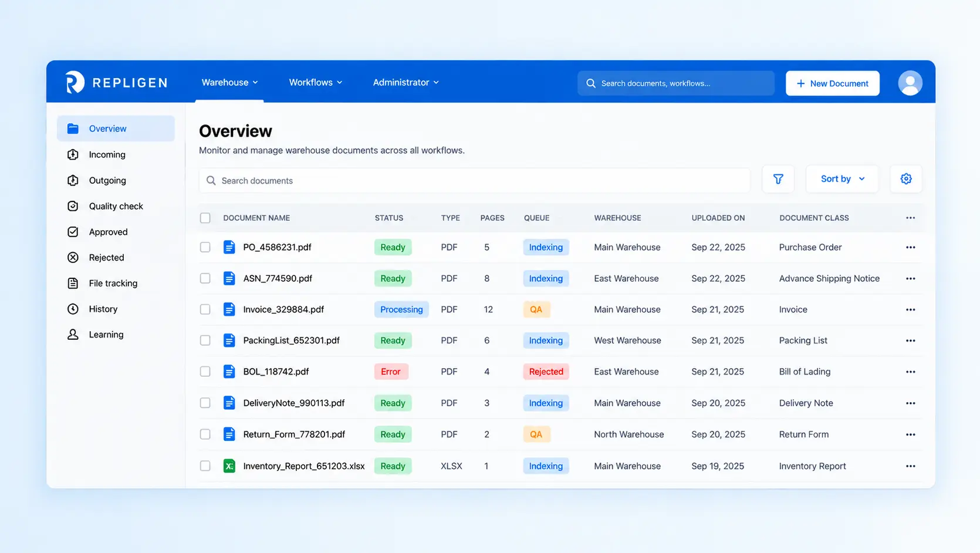Click the Processing status badge
980x553 pixels.
click(x=401, y=309)
